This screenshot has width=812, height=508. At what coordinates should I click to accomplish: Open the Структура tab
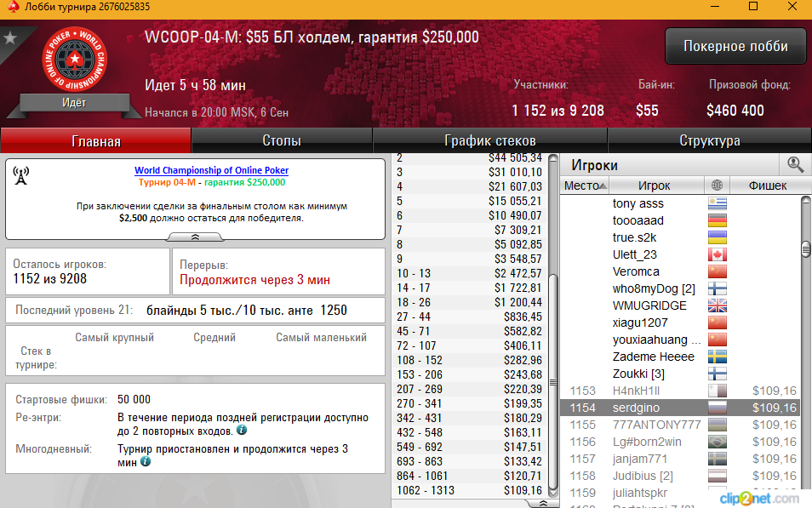(710, 141)
